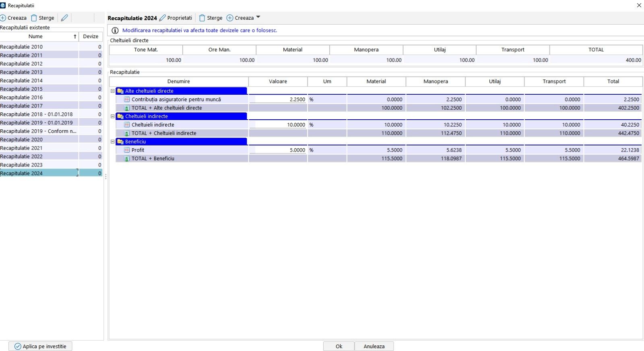
Task: Click the Ore Man. column header
Action: [219, 50]
